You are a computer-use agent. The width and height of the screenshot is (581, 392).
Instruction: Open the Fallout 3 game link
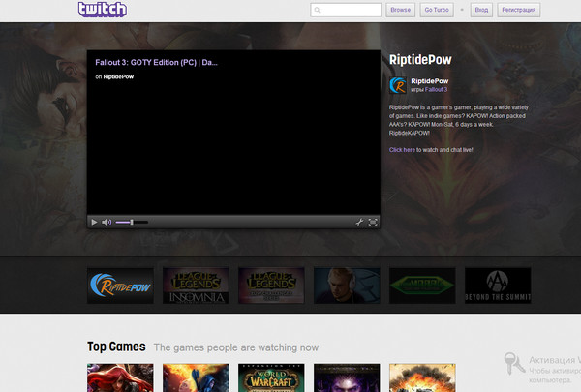(x=436, y=90)
